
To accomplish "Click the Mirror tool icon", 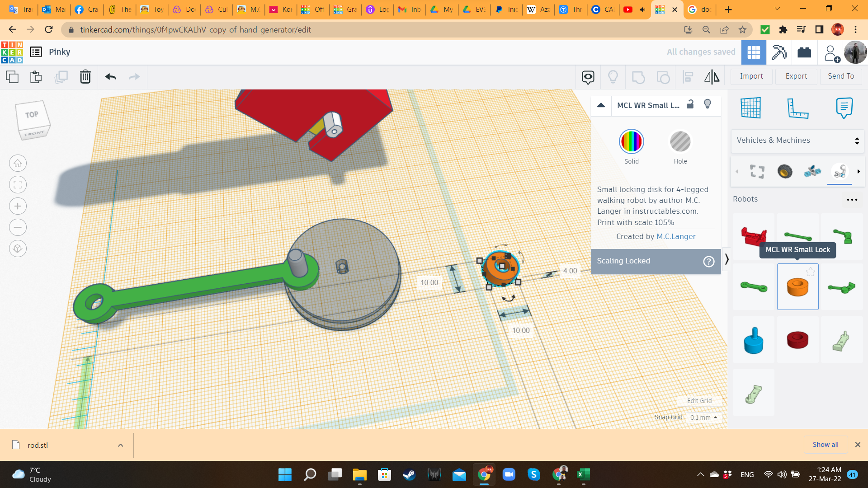I will pos(712,77).
